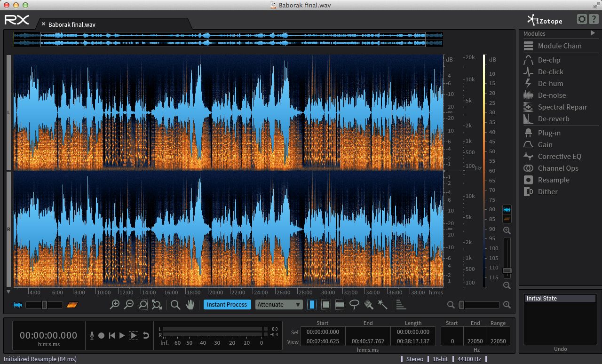
Task: Open the Corrective EQ module
Action: point(559,157)
